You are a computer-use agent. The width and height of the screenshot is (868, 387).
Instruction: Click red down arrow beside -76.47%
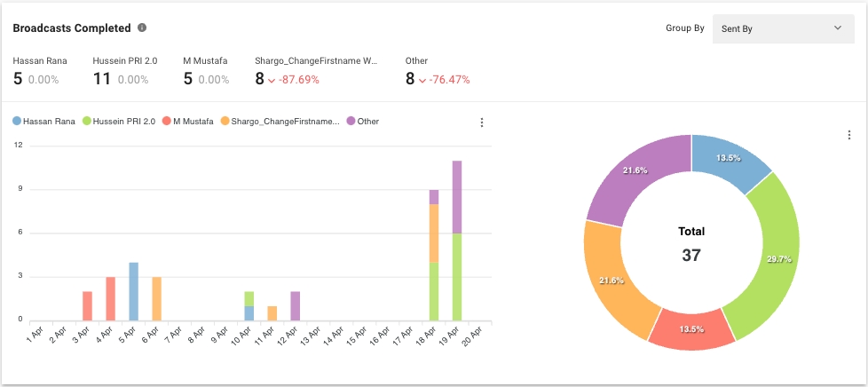click(x=422, y=80)
